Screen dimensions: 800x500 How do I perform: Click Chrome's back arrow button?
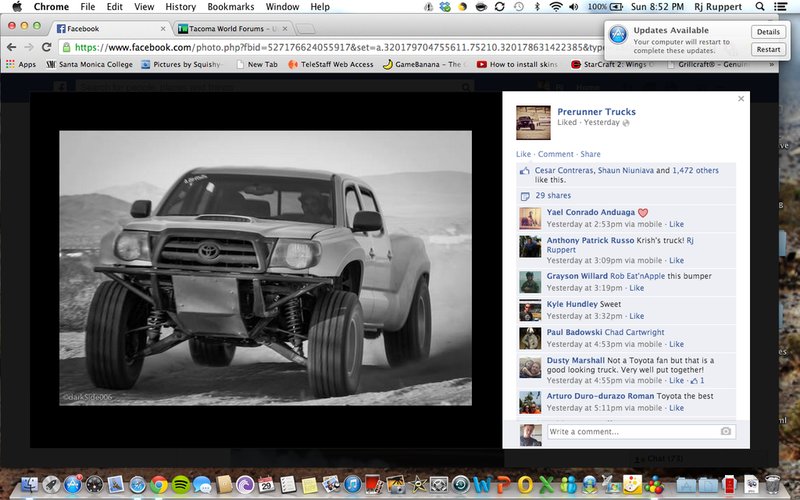pos(12,47)
